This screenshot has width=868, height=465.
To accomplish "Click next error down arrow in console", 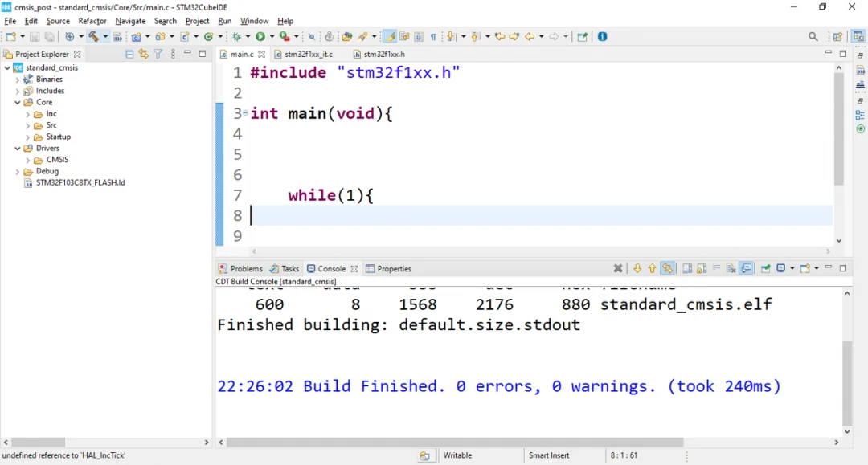I will point(637,269).
